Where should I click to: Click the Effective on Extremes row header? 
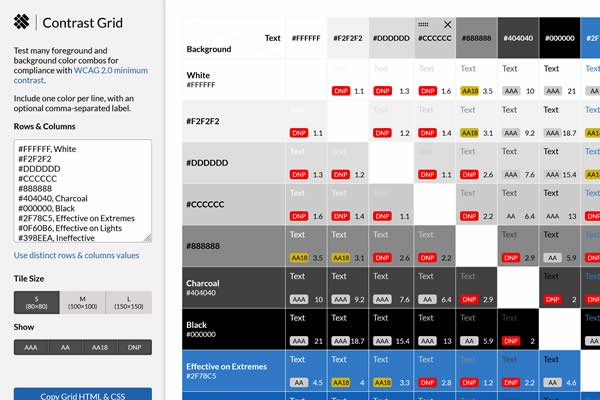[x=233, y=371]
